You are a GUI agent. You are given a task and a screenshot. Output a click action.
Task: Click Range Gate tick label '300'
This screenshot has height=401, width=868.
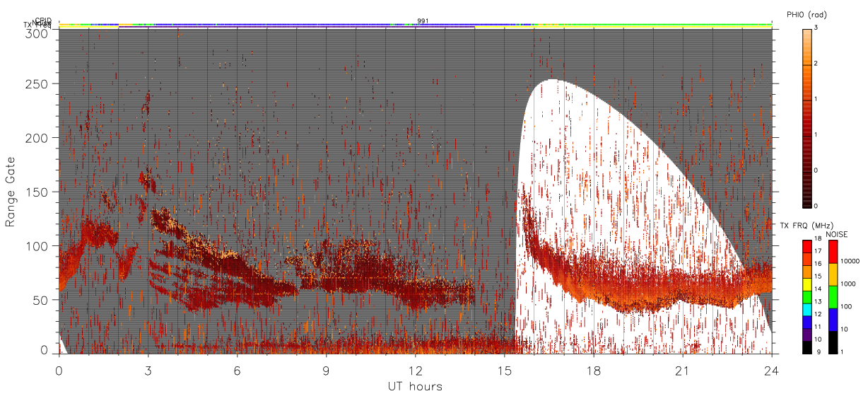coord(37,33)
